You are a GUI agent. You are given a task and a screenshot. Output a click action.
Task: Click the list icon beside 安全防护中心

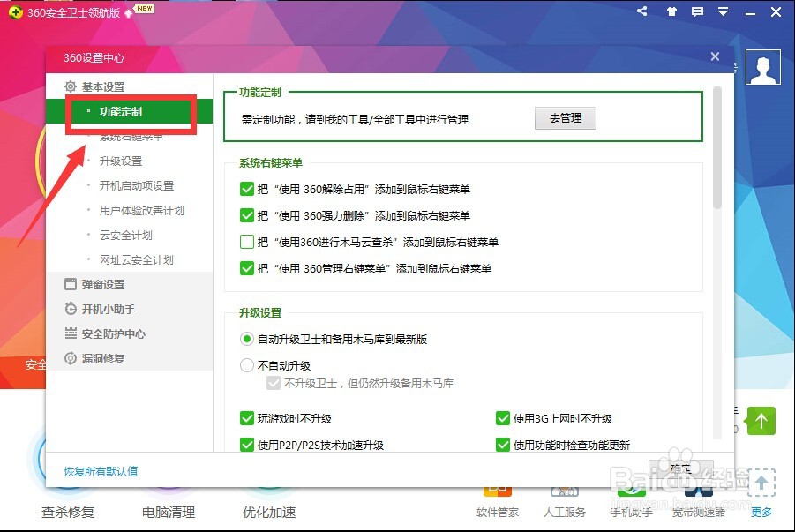[71, 333]
